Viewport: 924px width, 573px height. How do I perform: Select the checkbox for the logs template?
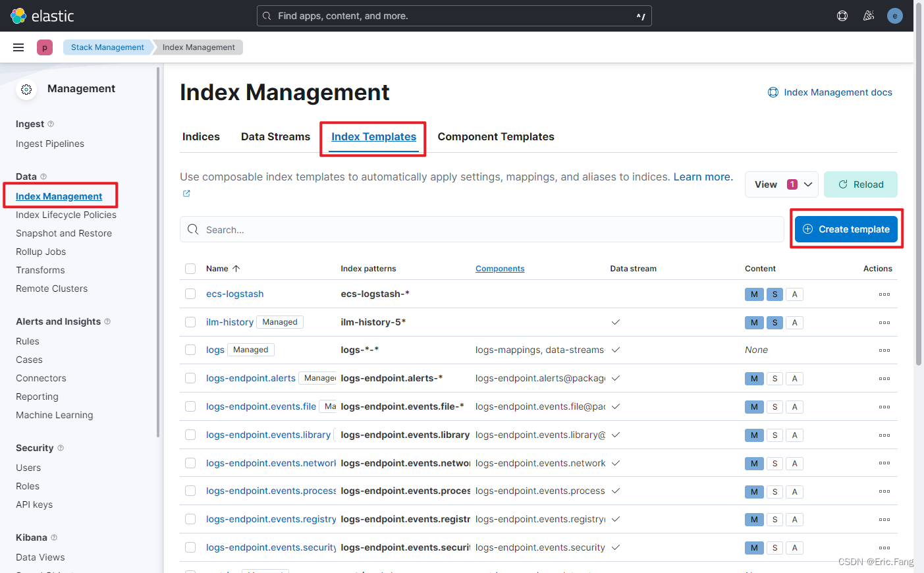pyautogui.click(x=190, y=350)
